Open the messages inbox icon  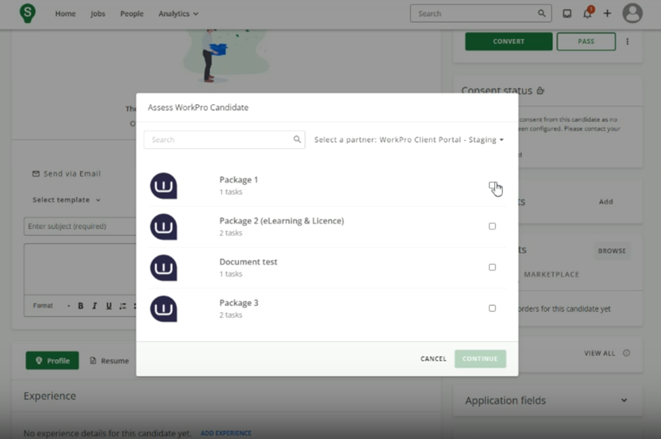567,13
